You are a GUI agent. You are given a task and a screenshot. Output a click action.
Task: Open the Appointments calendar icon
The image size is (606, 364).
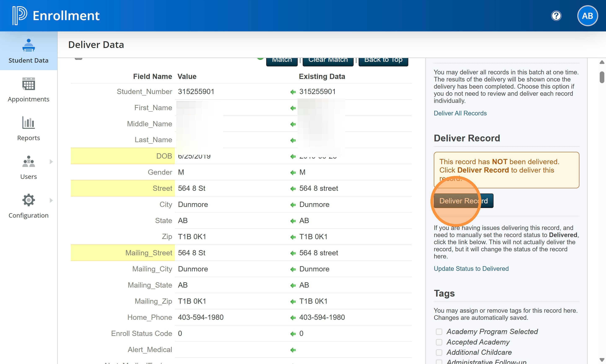tap(28, 84)
